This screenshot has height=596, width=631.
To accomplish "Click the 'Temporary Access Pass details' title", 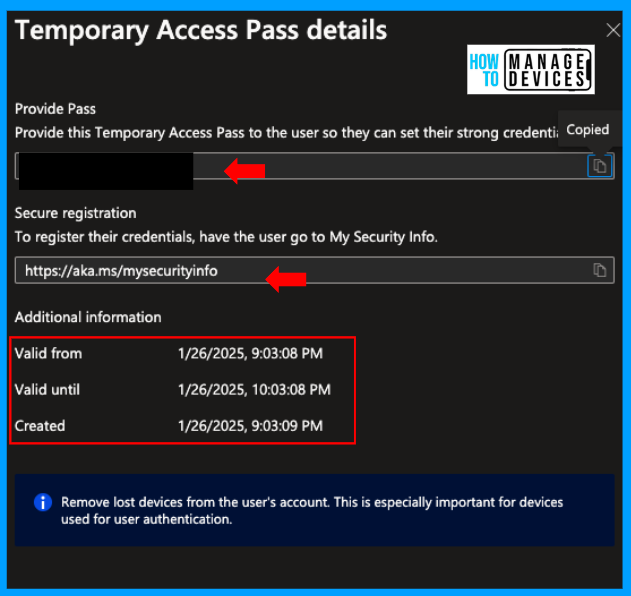I will pos(201,30).
